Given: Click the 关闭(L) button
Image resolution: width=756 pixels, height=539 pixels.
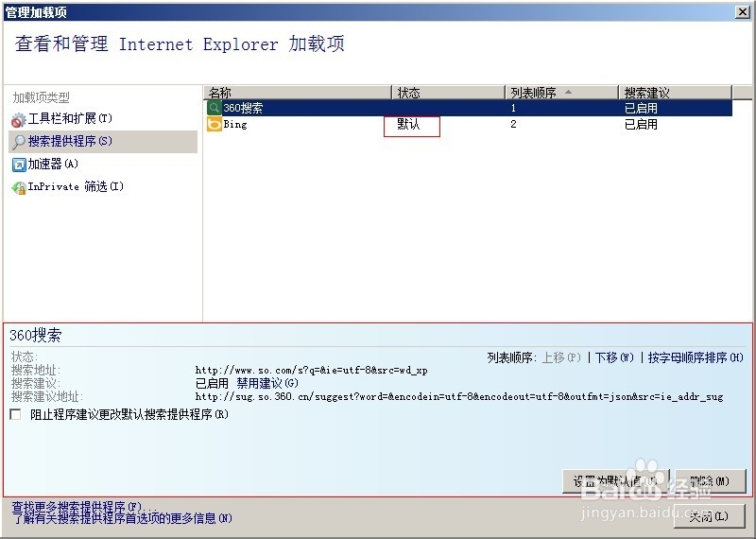Looking at the screenshot, I should tap(709, 516).
